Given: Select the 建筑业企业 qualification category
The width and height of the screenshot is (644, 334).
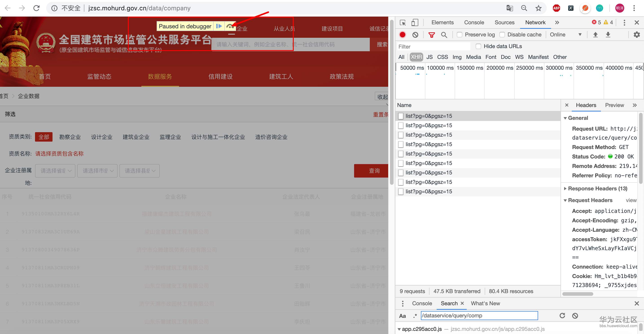Looking at the screenshot, I should point(136,137).
